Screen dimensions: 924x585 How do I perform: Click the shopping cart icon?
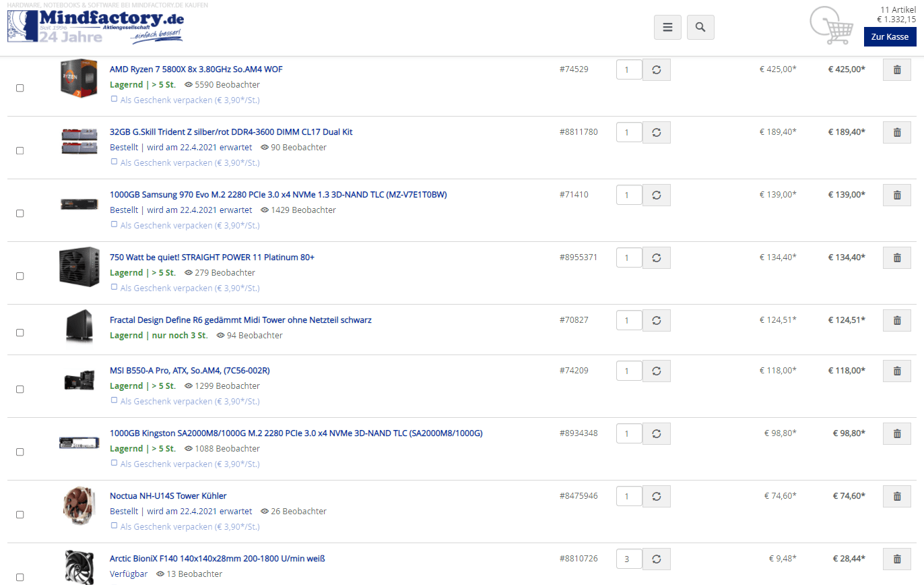coord(831,26)
